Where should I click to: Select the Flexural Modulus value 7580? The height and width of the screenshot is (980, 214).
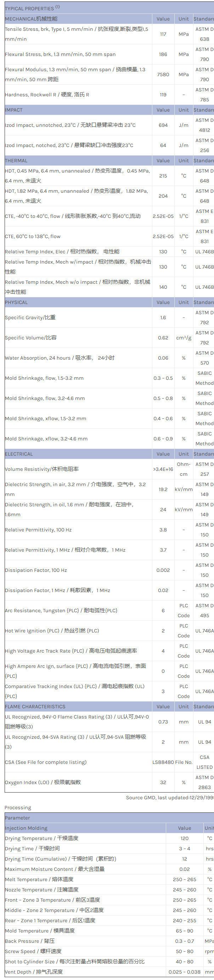pos(163,74)
